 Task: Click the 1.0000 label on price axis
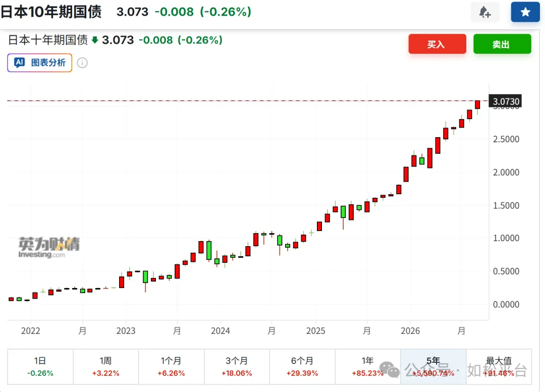click(506, 238)
